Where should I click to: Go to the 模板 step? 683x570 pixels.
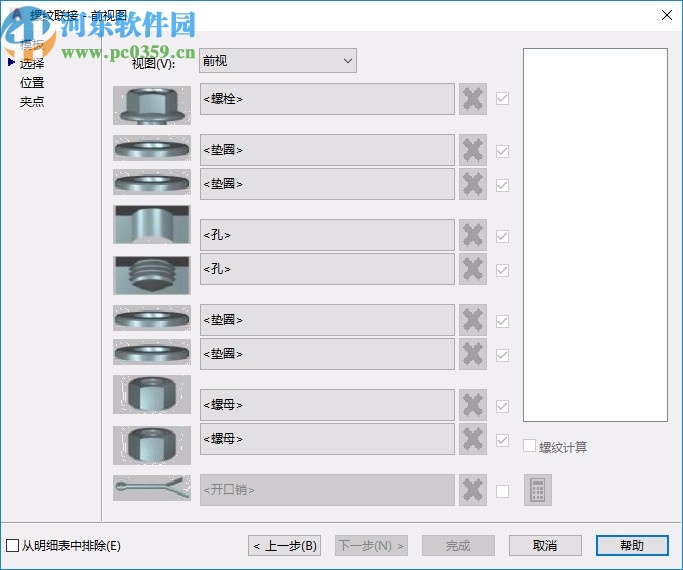click(31, 44)
